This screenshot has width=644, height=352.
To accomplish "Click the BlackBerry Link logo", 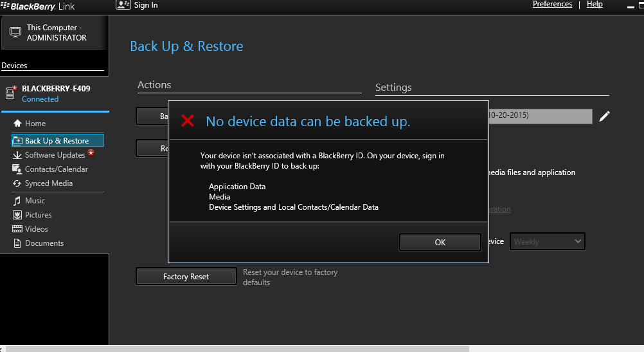I will click(38, 6).
